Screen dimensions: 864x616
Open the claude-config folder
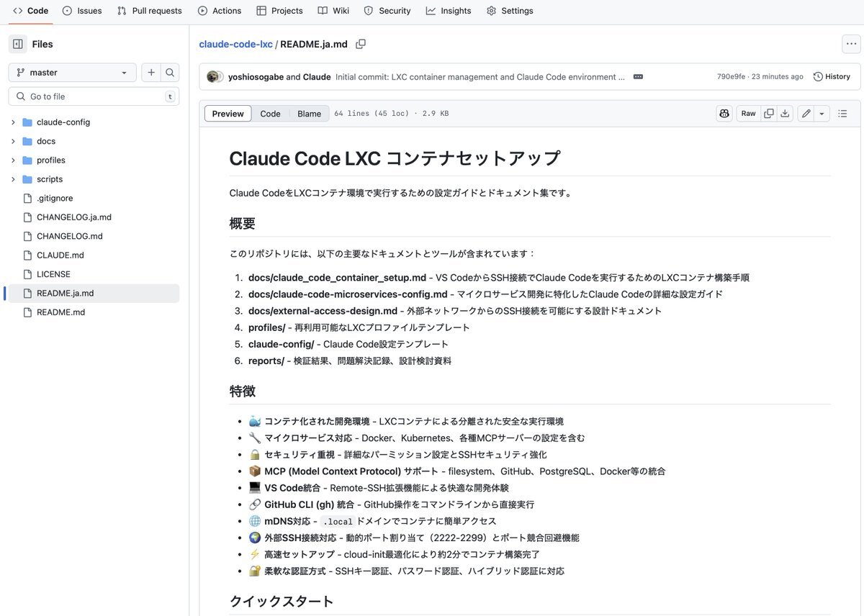click(x=63, y=122)
